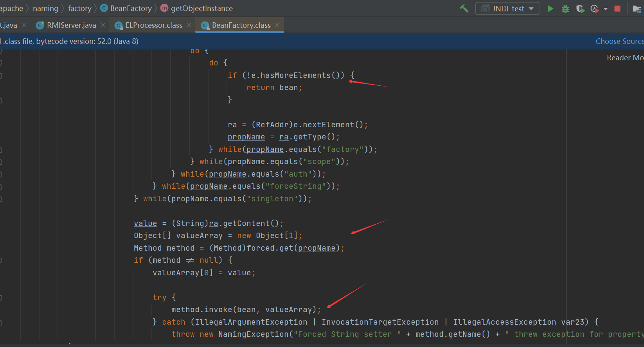Viewport: 644px width, 347px height.
Task: Click 'InvocationTargetException' in the catch clause
Action: (x=380, y=322)
